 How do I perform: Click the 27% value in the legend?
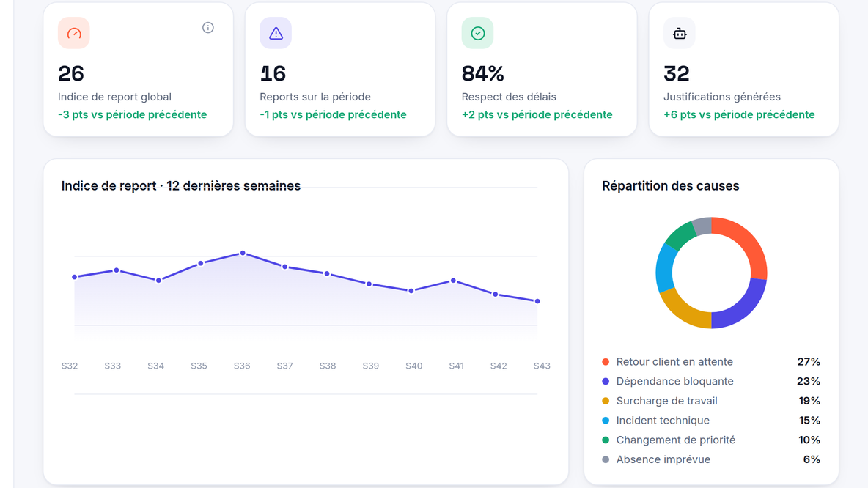[x=809, y=362]
